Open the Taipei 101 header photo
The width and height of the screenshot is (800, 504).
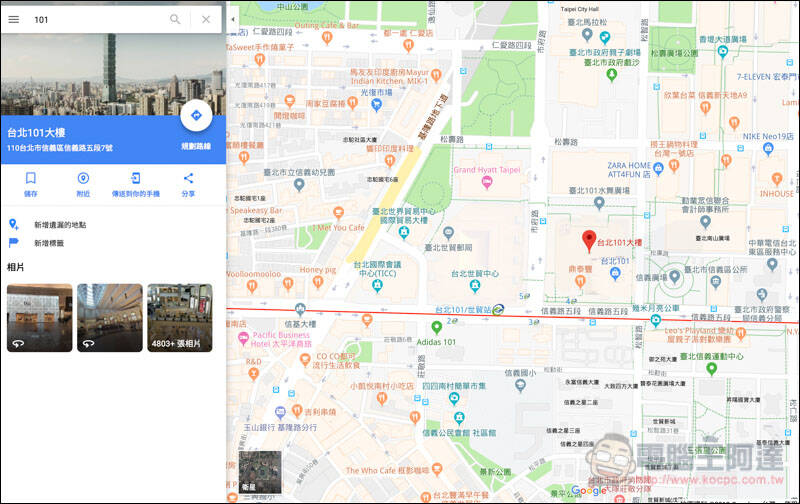(x=113, y=74)
